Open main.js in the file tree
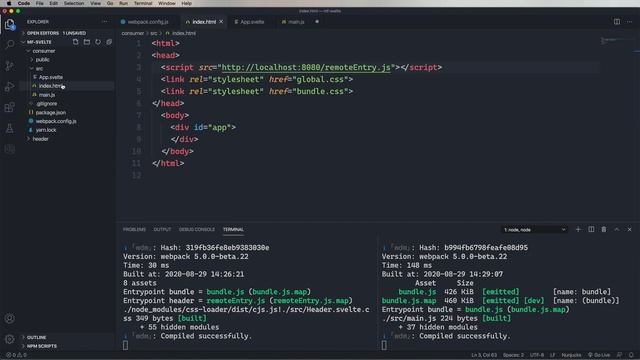 47,95
